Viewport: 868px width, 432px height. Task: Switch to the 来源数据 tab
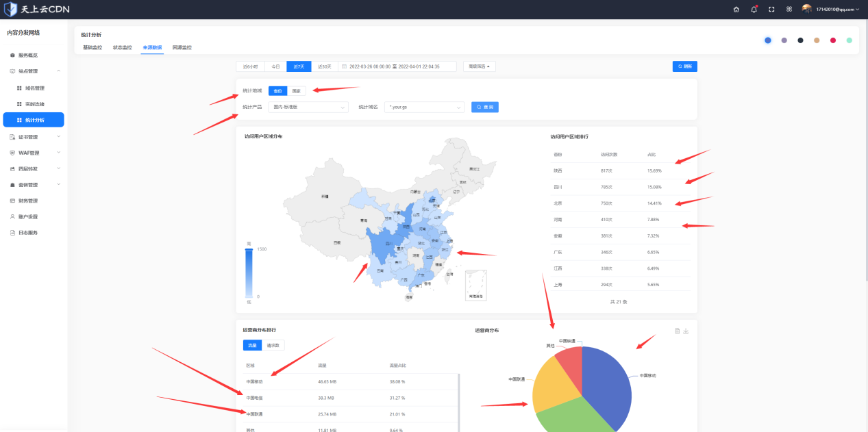pyautogui.click(x=152, y=48)
